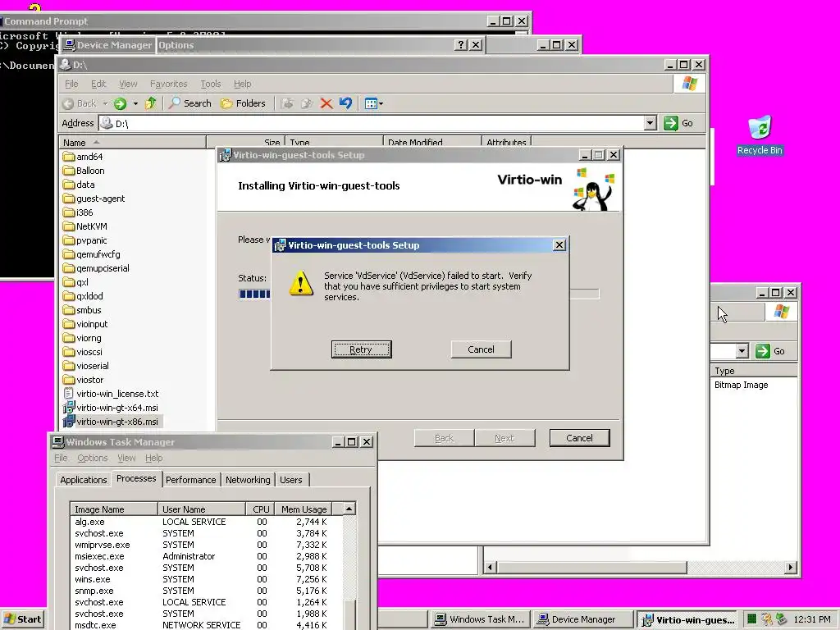Switch to Performance tab in Task Manager
Viewport: 840px width, 630px height.
click(x=190, y=479)
